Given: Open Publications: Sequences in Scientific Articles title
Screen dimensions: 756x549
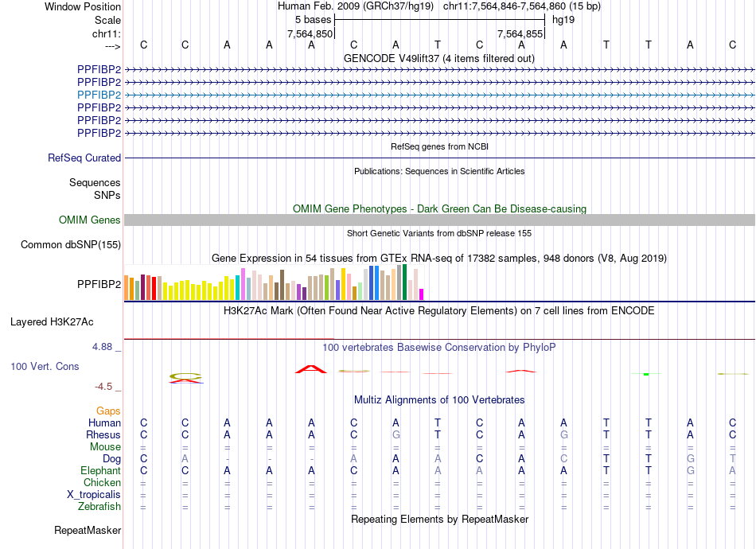Looking at the screenshot, I should click(439, 171).
